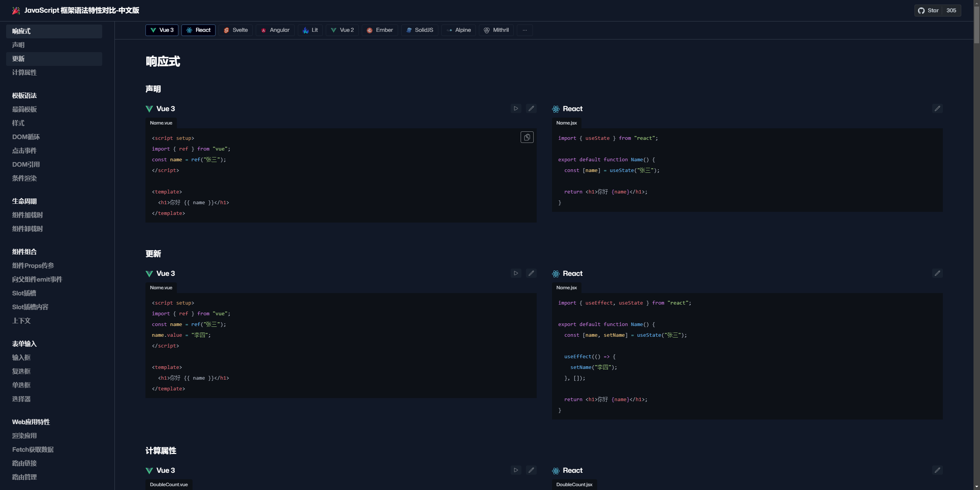Go to 输入框 in sidebar
The image size is (980, 490).
click(54, 357)
